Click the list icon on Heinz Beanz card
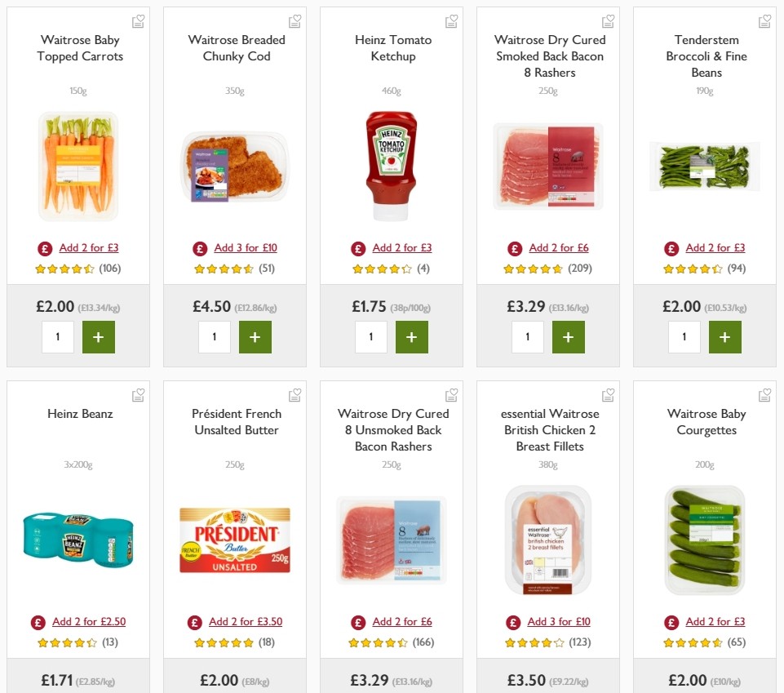Image resolution: width=784 pixels, height=693 pixels. click(x=138, y=394)
